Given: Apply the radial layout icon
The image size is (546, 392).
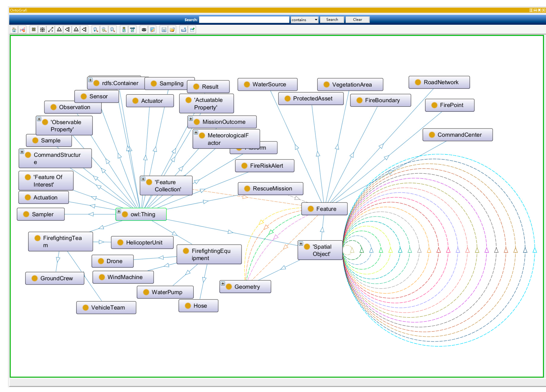Looking at the screenshot, I should [x=42, y=30].
